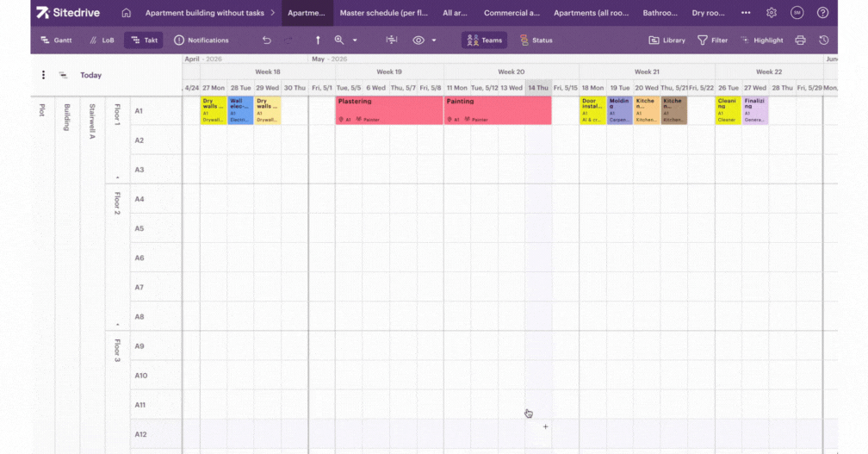The image size is (868, 454).
Task: Open the Filter button
Action: click(x=712, y=40)
